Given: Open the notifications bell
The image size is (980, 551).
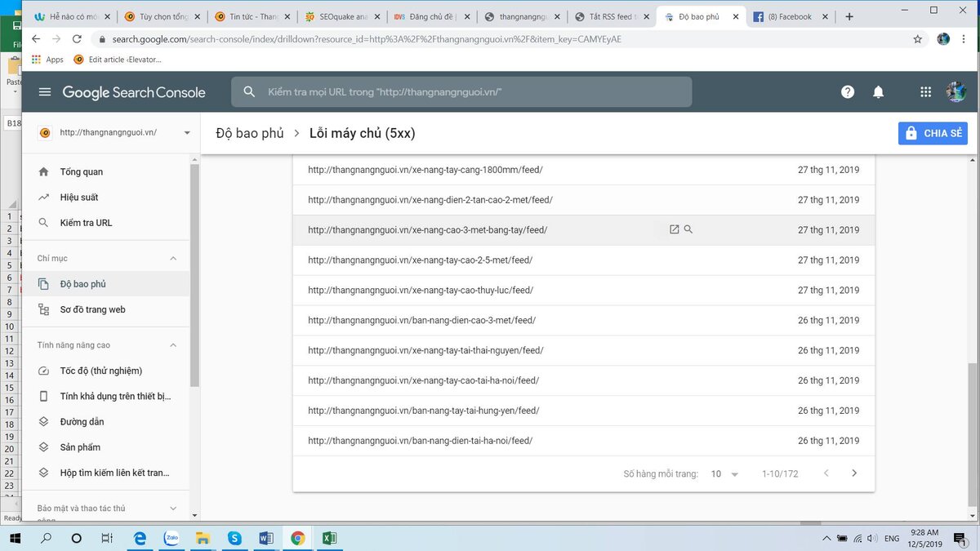Looking at the screenshot, I should click(x=879, y=92).
